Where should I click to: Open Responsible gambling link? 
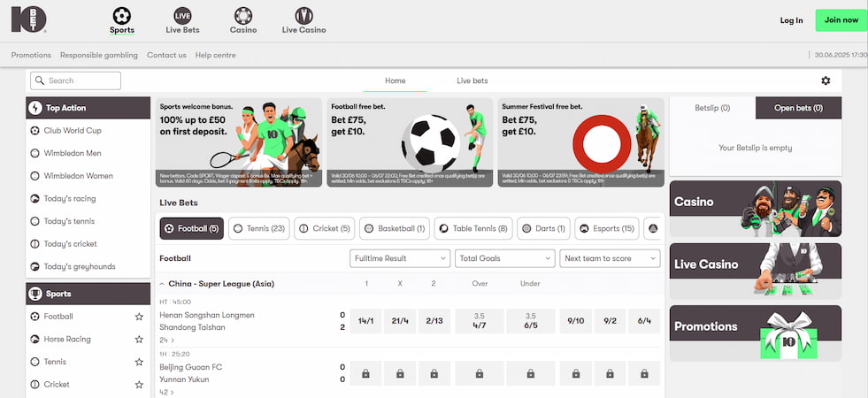[x=99, y=56]
